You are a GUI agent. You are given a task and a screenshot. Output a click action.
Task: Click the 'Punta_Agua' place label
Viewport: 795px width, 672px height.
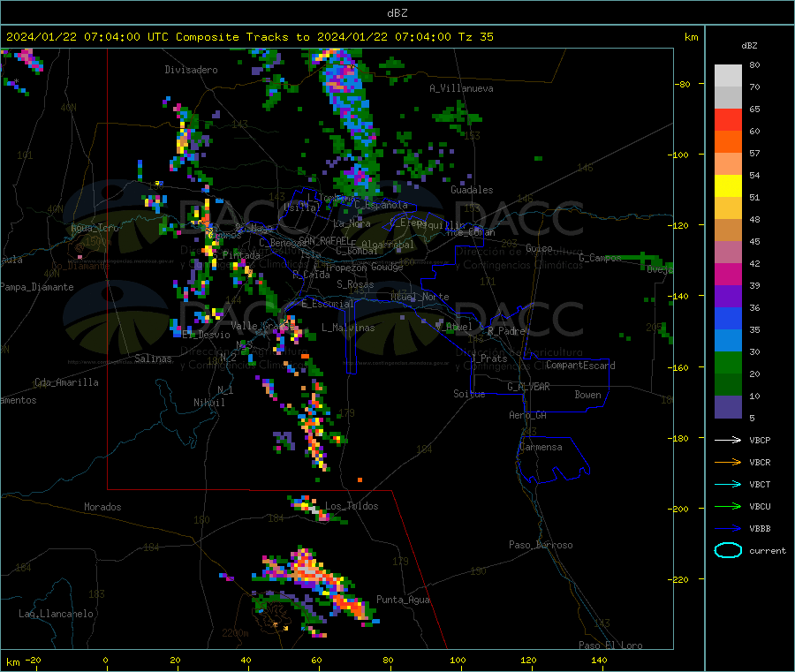coord(403,600)
